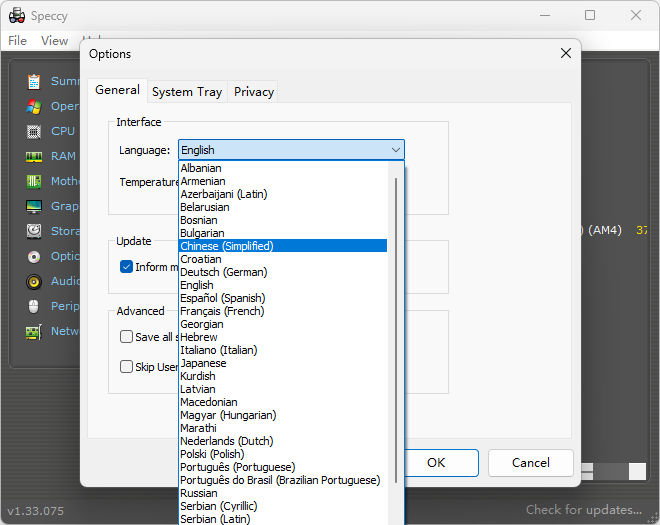The height and width of the screenshot is (525, 660).
Task: Click the Peripherals mouse icon
Action: [34, 306]
